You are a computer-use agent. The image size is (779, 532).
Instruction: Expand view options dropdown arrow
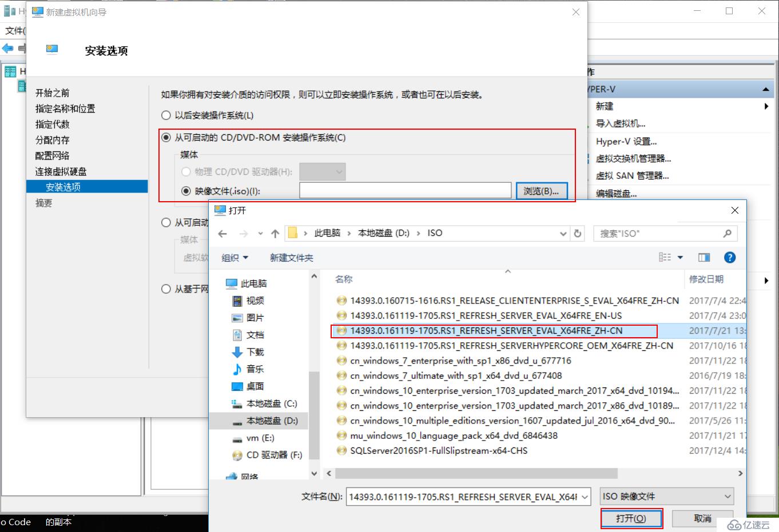pos(680,258)
